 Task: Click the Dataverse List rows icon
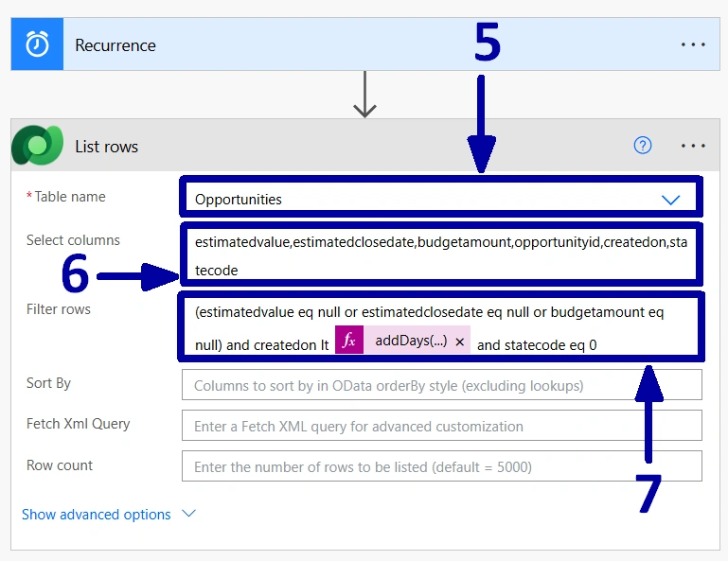[38, 146]
